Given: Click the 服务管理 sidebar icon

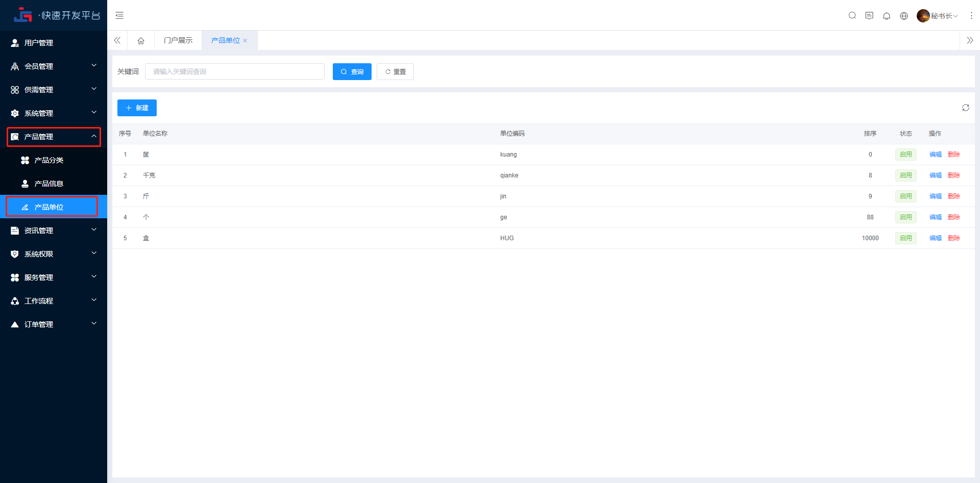Looking at the screenshot, I should 15,277.
